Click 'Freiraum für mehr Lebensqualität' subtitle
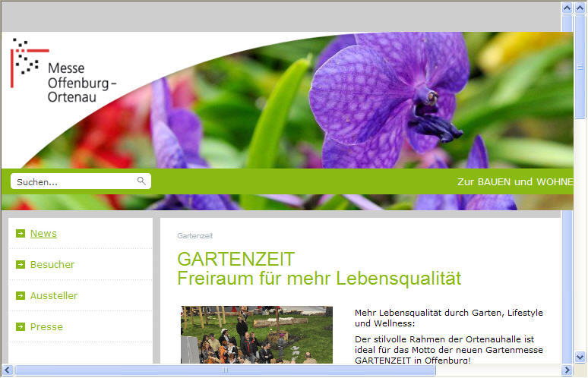The width and height of the screenshot is (588, 378). click(x=319, y=279)
